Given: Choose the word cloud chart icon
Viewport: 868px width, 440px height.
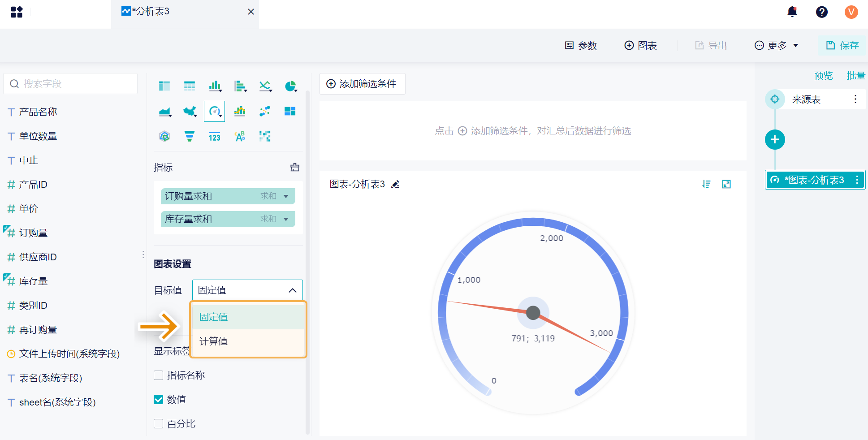Looking at the screenshot, I should [240, 136].
